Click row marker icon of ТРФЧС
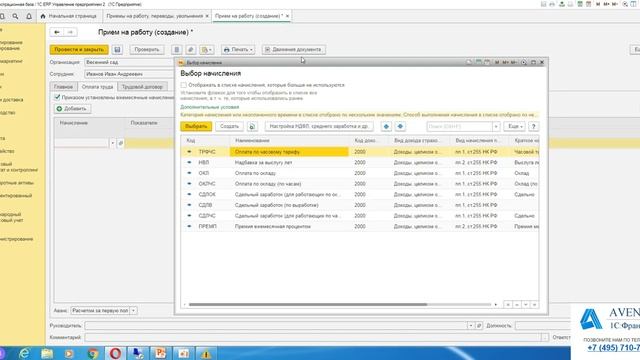This screenshot has width=640, height=360. (x=189, y=152)
